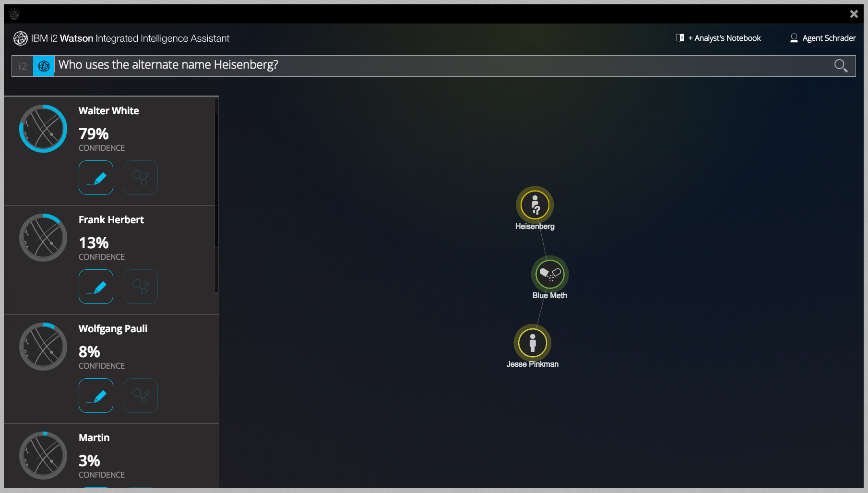Click the IBM Watson logo icon in header
Screen dimensions: 868x493
[x=21, y=38]
